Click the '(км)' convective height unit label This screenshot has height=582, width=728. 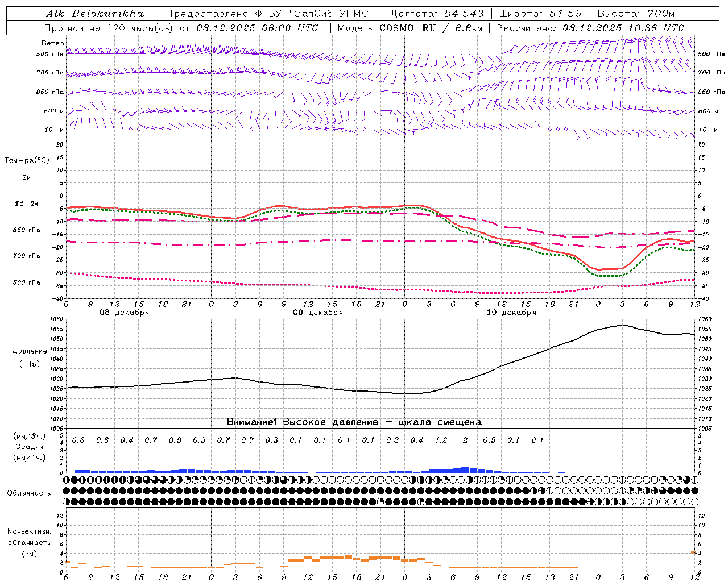point(30,554)
